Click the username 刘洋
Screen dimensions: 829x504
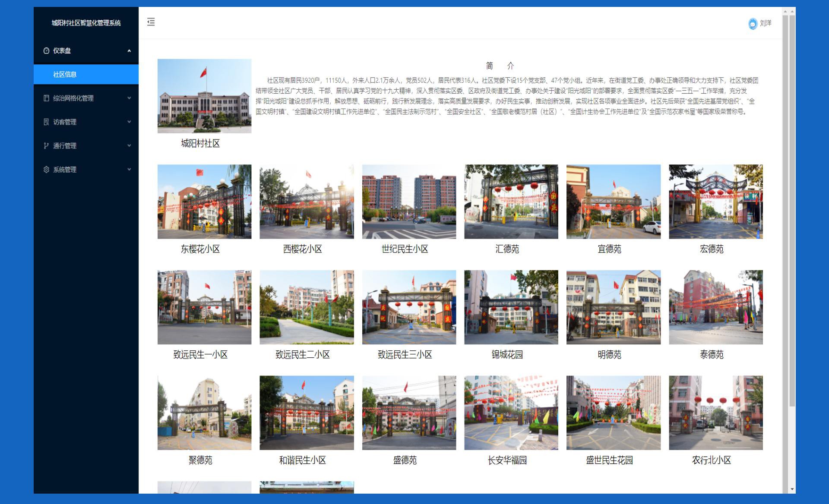766,23
